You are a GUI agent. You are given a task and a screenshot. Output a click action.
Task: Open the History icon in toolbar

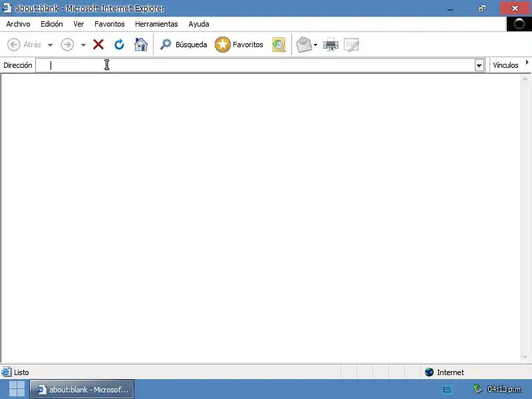tap(279, 45)
